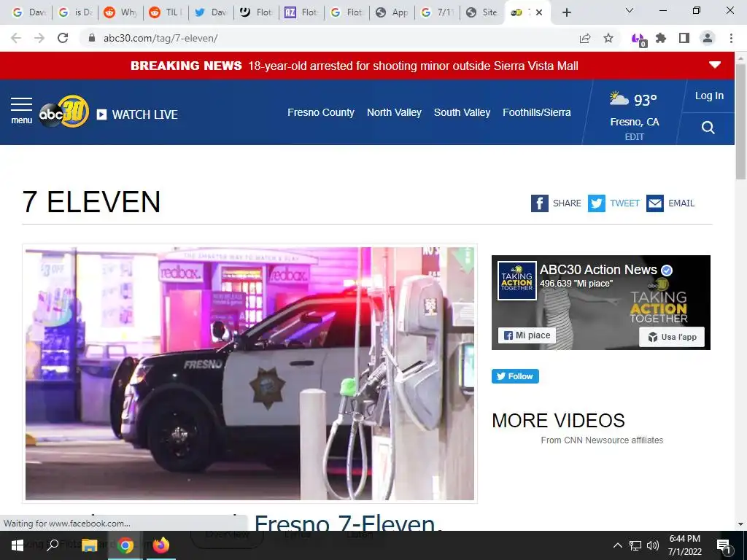Click Taking Action Together profile thumbnail
The width and height of the screenshot is (747, 560).
click(517, 281)
